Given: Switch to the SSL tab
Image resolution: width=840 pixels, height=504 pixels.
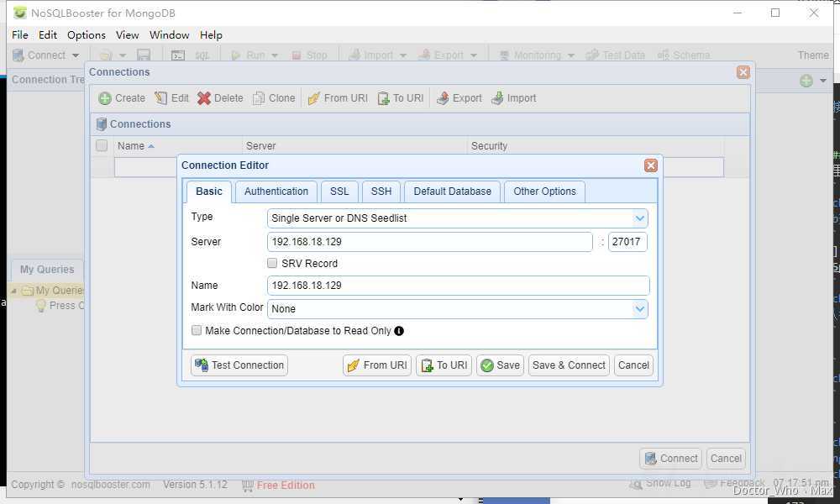Looking at the screenshot, I should tap(339, 192).
